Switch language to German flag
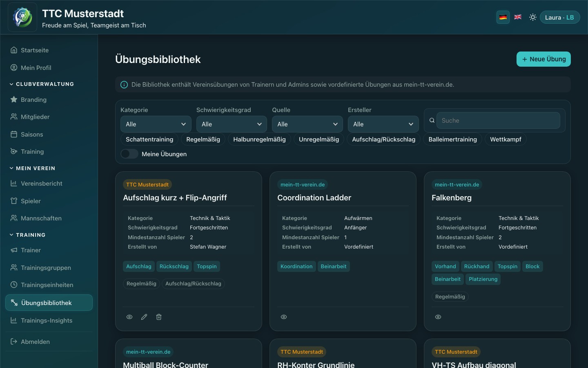Screen dimensions: 588x368 [x=503, y=17]
